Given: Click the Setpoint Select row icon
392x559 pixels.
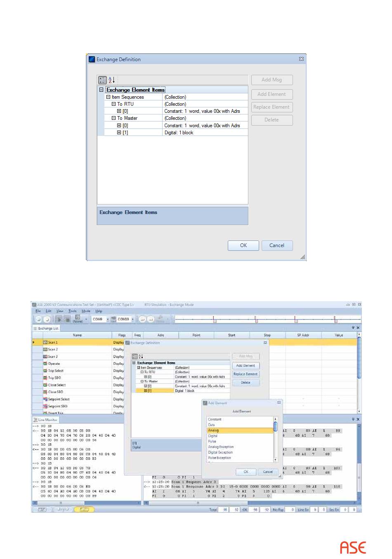Looking at the screenshot, I should tap(45, 399).
